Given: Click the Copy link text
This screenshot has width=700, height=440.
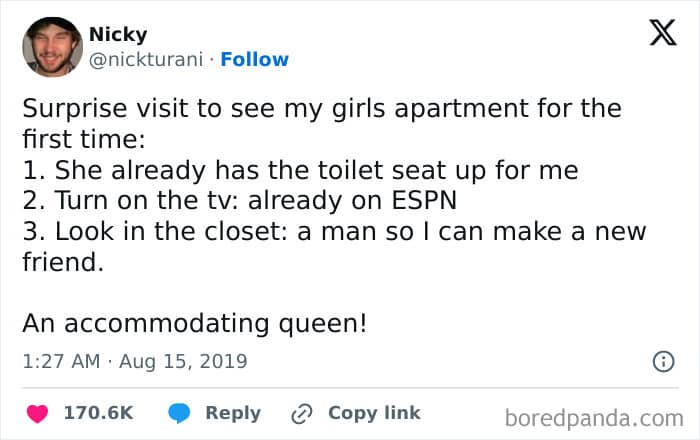Looking at the screenshot, I should (374, 413).
